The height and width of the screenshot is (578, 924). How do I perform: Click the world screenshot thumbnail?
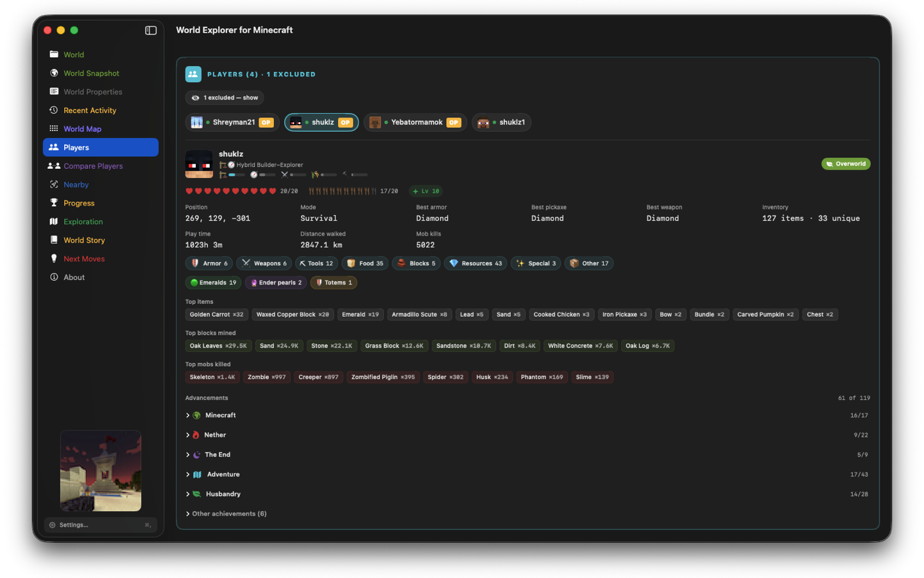101,471
